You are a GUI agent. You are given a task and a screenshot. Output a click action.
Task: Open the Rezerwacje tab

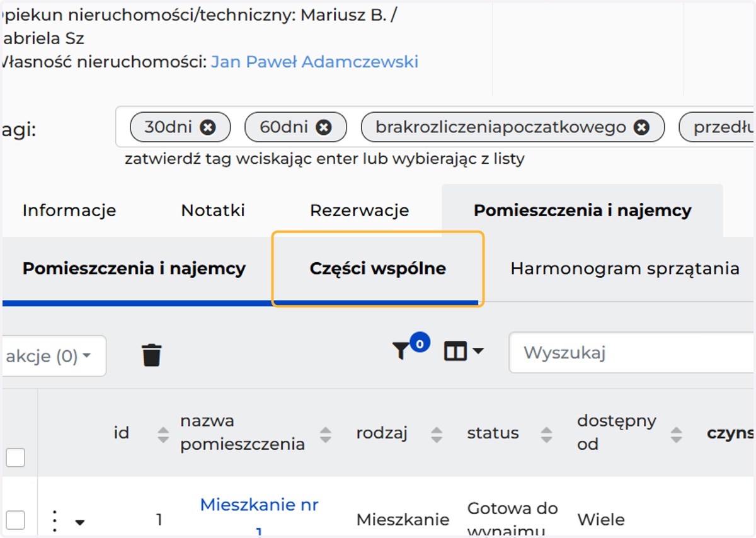pyautogui.click(x=359, y=210)
